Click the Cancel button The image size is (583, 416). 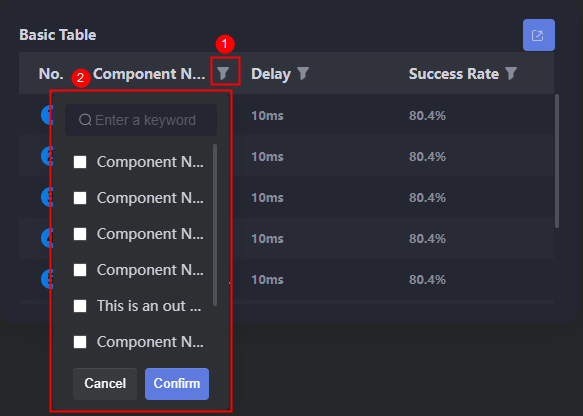105,384
